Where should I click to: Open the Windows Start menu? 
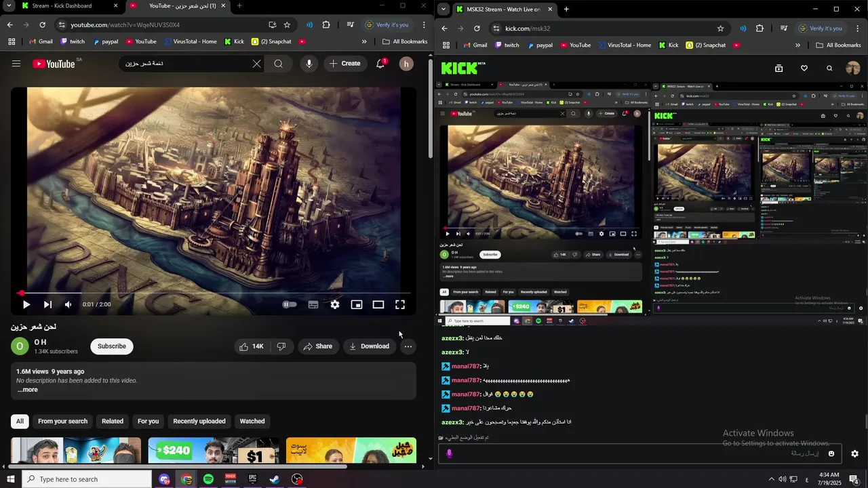(x=11, y=479)
